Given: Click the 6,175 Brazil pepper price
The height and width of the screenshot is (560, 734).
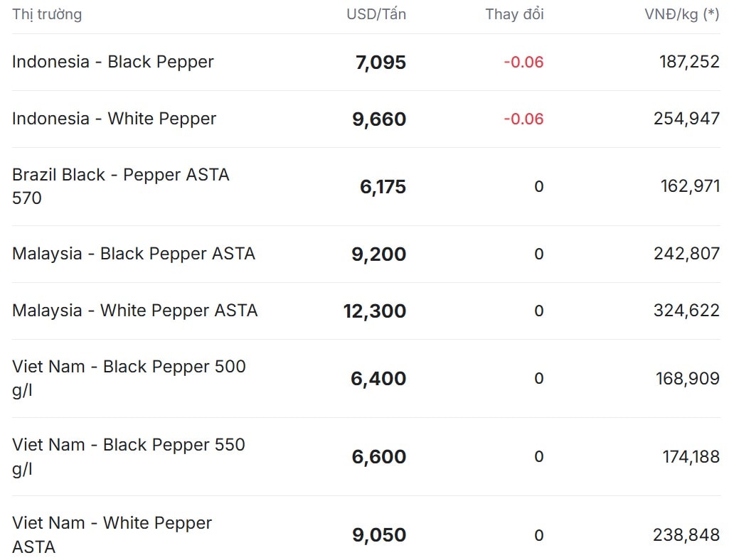Looking at the screenshot, I should coord(383,187).
